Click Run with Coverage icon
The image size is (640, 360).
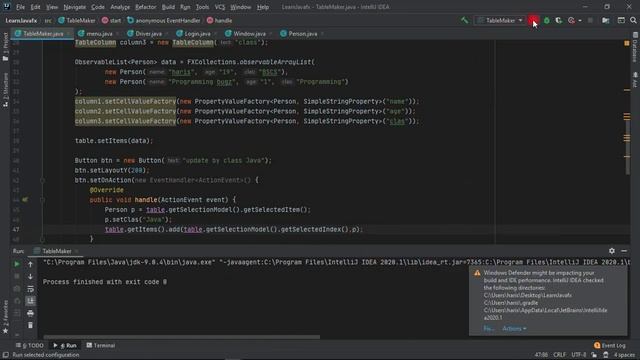click(558, 20)
